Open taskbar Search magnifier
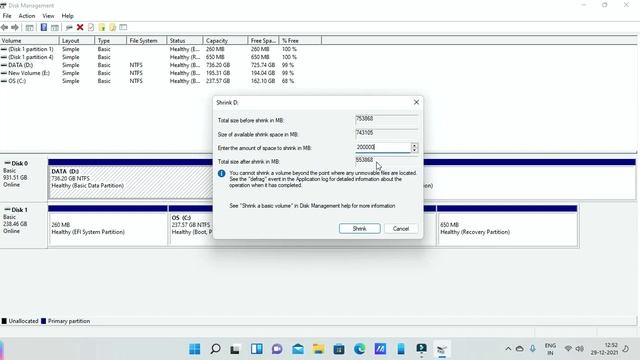This screenshot has width=640, height=360. click(x=215, y=349)
